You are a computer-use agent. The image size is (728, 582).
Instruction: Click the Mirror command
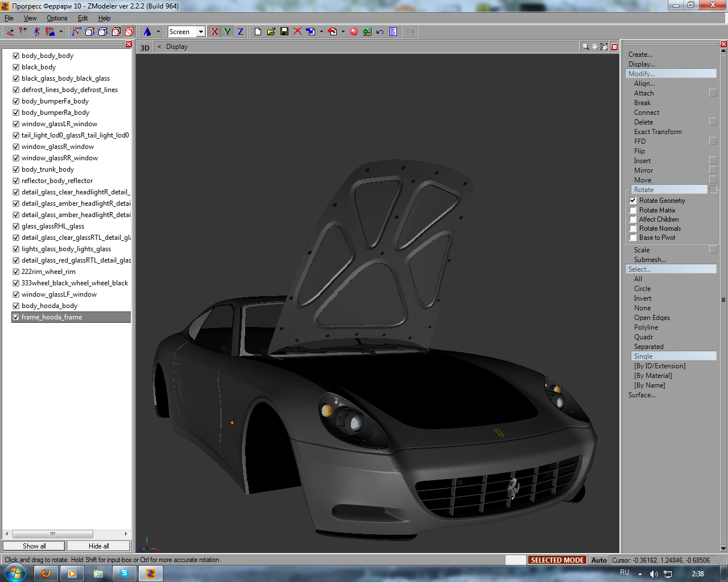[x=643, y=171]
